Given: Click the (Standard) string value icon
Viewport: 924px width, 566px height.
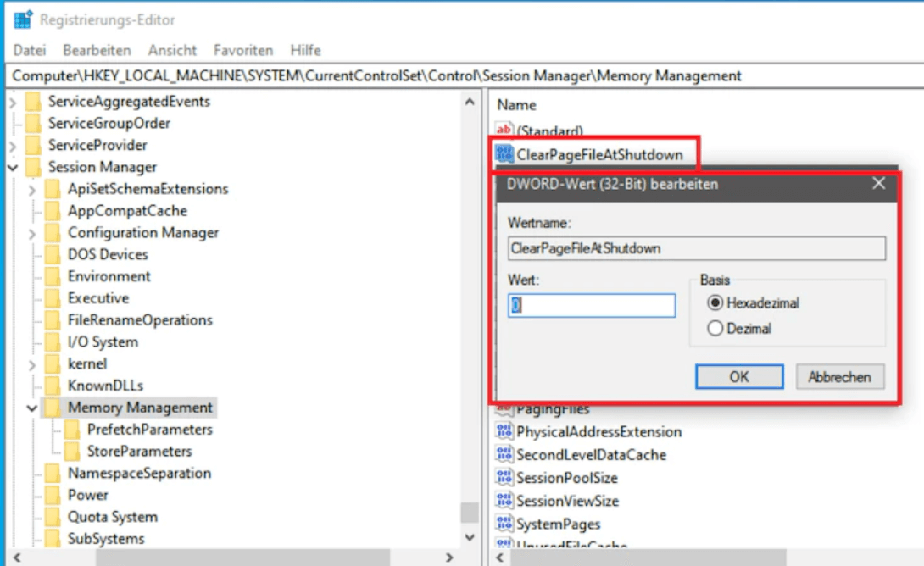Looking at the screenshot, I should (504, 130).
